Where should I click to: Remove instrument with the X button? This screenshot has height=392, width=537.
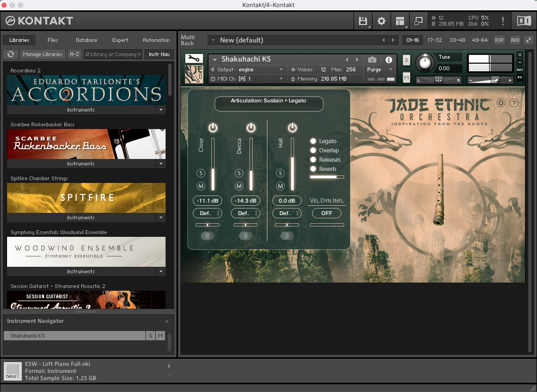click(x=520, y=55)
